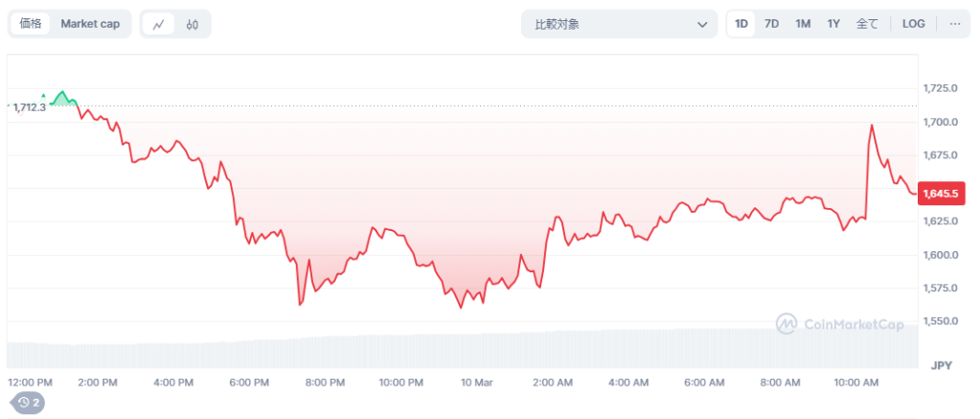Click the 1,712.3 opening price label
980x419 pixels.
click(29, 107)
